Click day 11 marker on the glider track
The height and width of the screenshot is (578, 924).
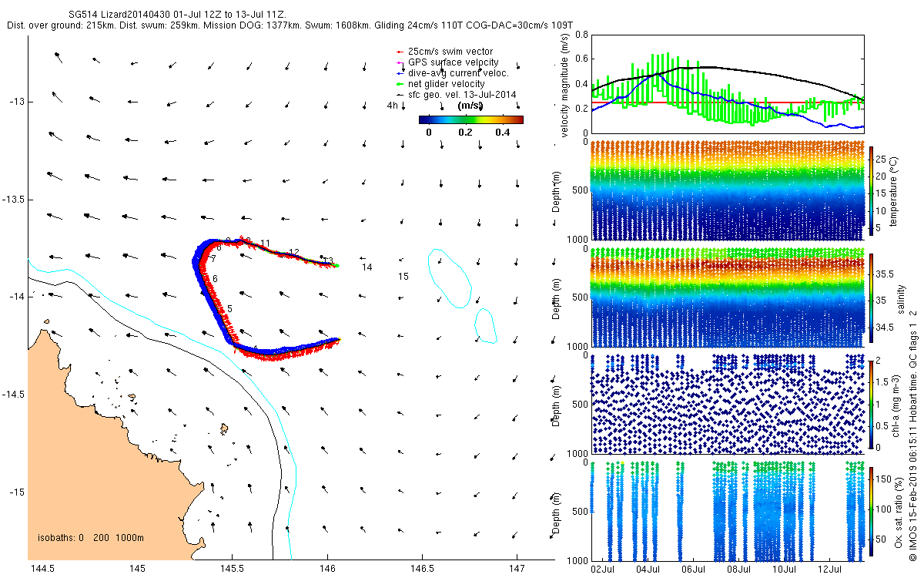(x=265, y=244)
